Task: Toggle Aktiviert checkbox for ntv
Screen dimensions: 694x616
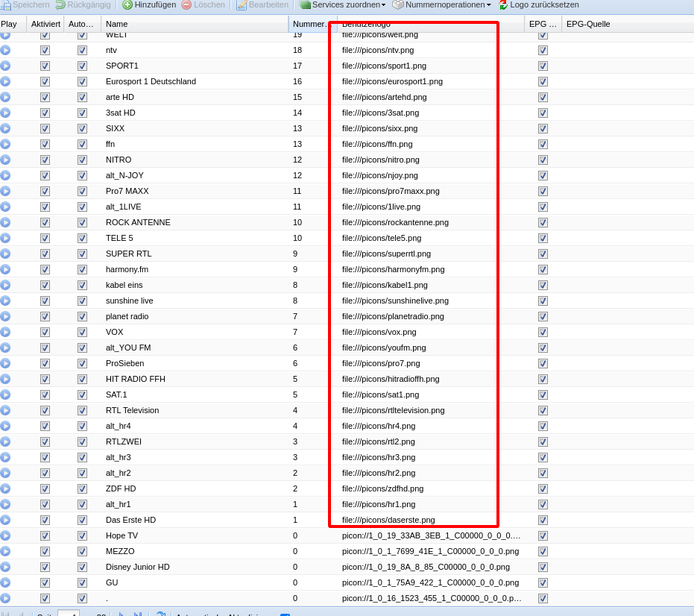Action: tap(45, 51)
